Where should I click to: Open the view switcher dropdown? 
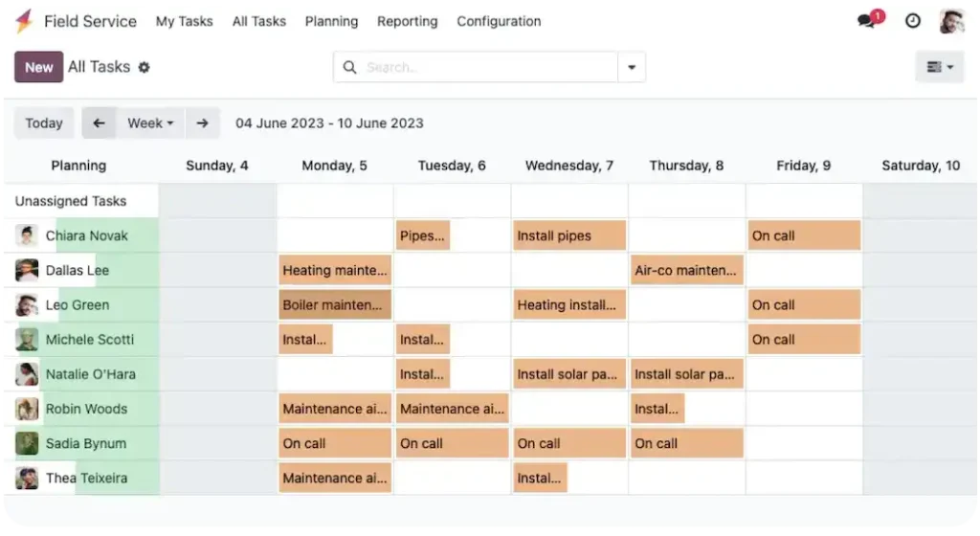(x=940, y=67)
